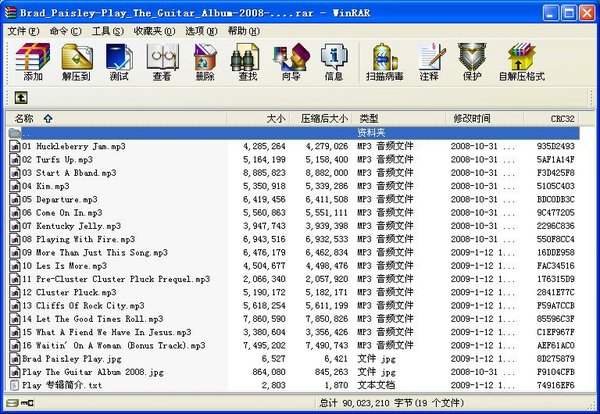Select file 06 Come On In.mp3

click(x=62, y=213)
